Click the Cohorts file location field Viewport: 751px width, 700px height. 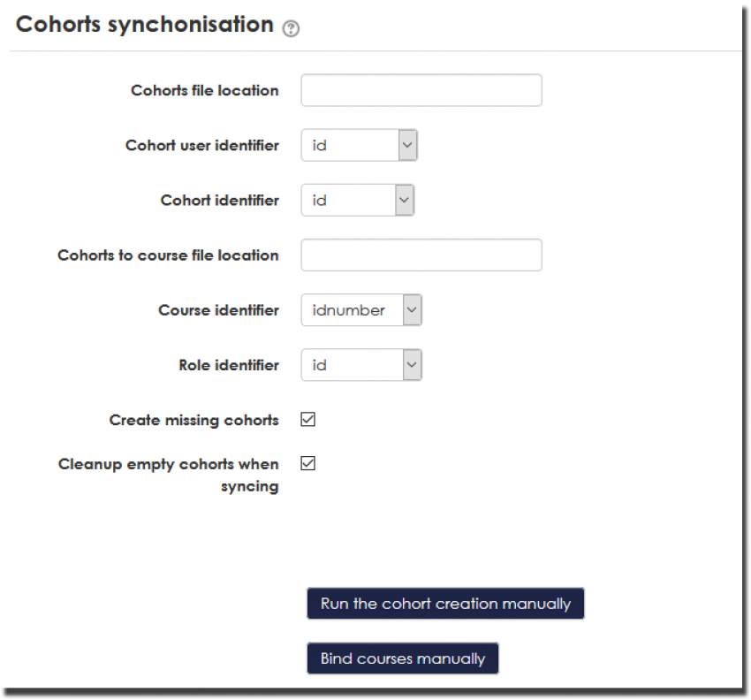pos(421,90)
